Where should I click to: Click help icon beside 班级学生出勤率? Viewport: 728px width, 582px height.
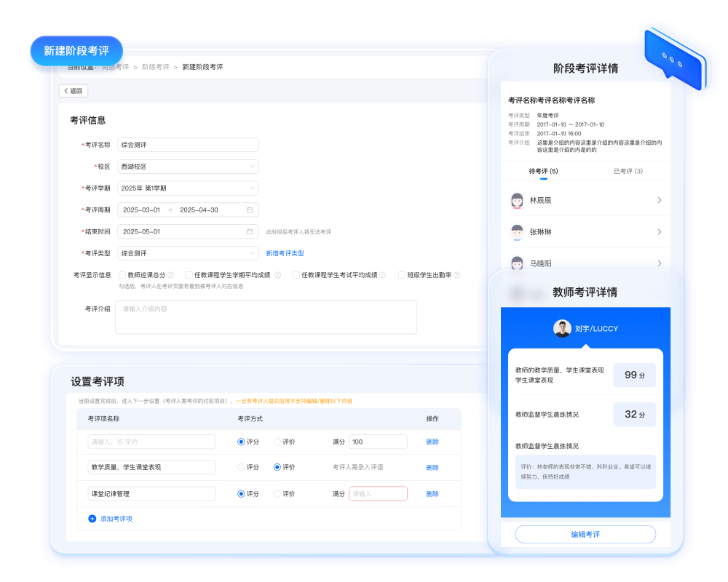pos(457,276)
